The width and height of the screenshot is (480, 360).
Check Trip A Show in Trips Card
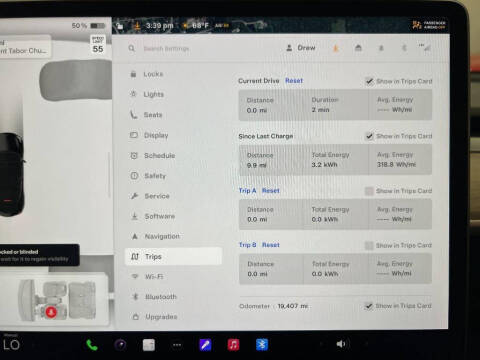369,191
